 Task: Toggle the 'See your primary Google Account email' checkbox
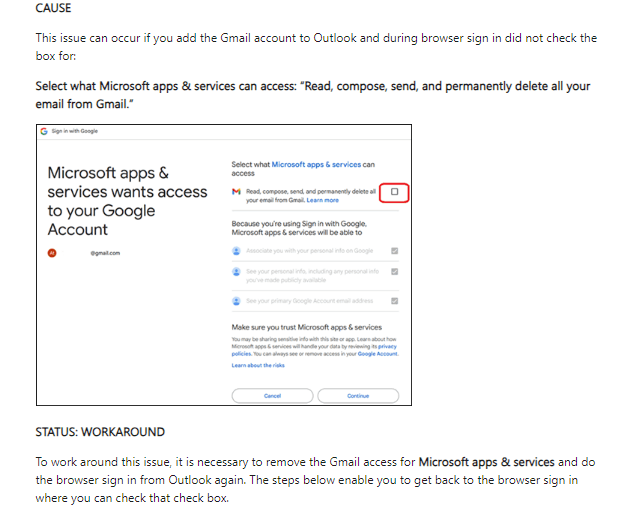point(394,301)
